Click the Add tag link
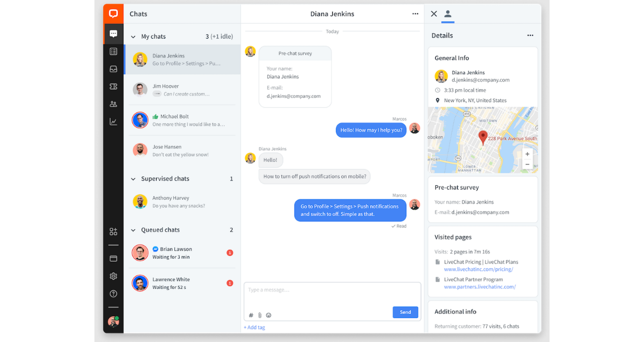Image resolution: width=644 pixels, height=342 pixels. coord(254,328)
